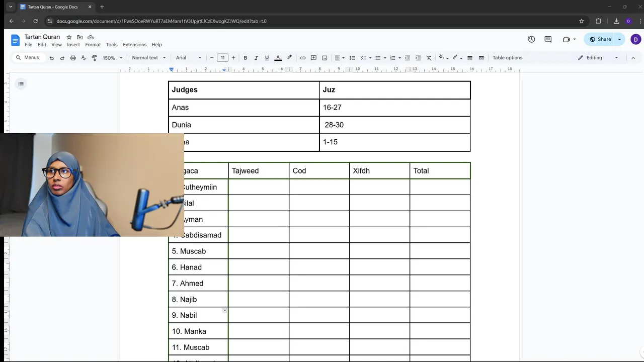This screenshot has height=362, width=644.
Task: Open the Google account avatar D
Action: click(636, 39)
